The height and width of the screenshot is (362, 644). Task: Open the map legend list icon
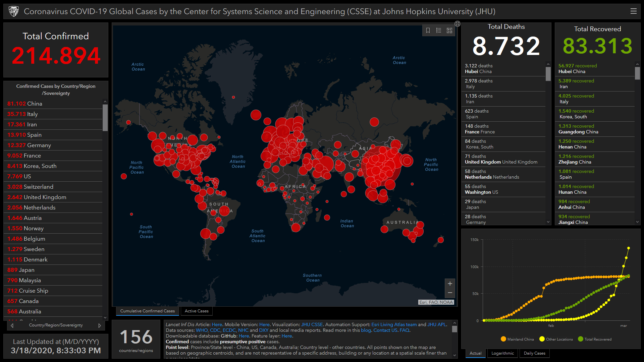click(439, 31)
